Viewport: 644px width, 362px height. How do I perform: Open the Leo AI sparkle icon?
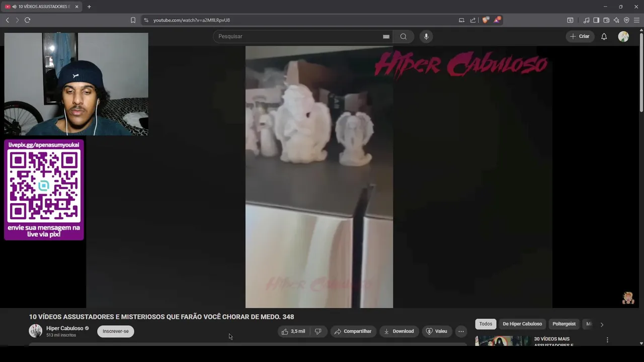point(616,20)
